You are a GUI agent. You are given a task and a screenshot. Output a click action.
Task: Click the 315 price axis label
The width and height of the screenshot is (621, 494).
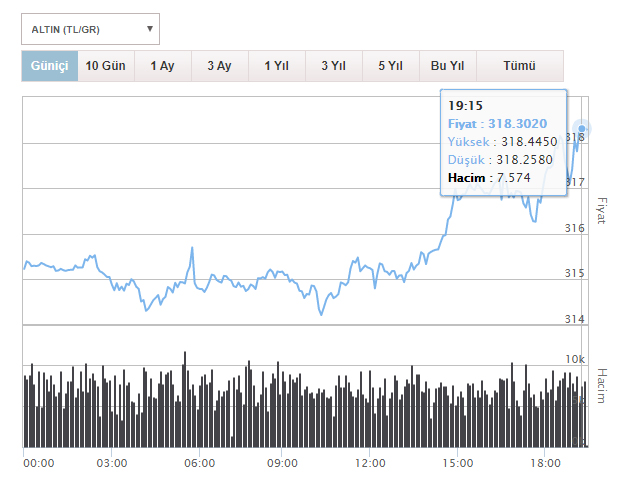click(575, 273)
